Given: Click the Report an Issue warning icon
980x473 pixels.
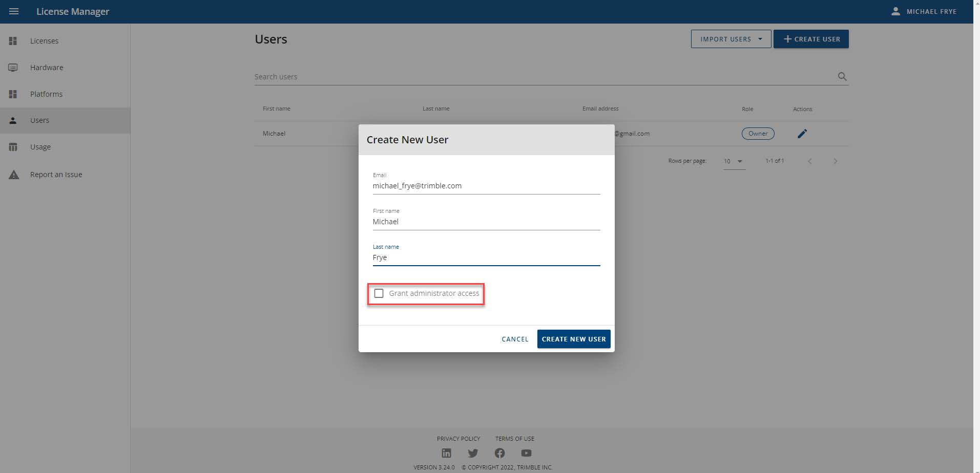Looking at the screenshot, I should pyautogui.click(x=13, y=174).
